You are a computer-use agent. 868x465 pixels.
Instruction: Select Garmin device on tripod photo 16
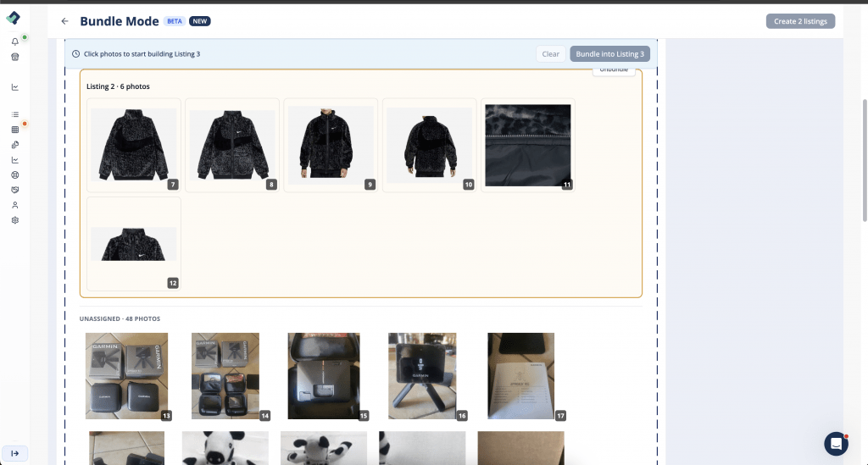point(422,376)
